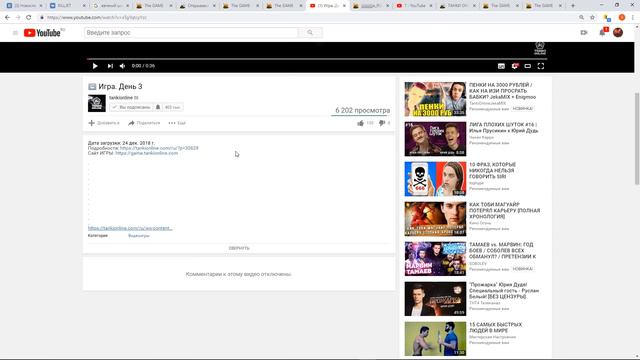Viewport: 640px width, 360px height.
Task: Mute the video volume
Action: pyautogui.click(x=122, y=66)
